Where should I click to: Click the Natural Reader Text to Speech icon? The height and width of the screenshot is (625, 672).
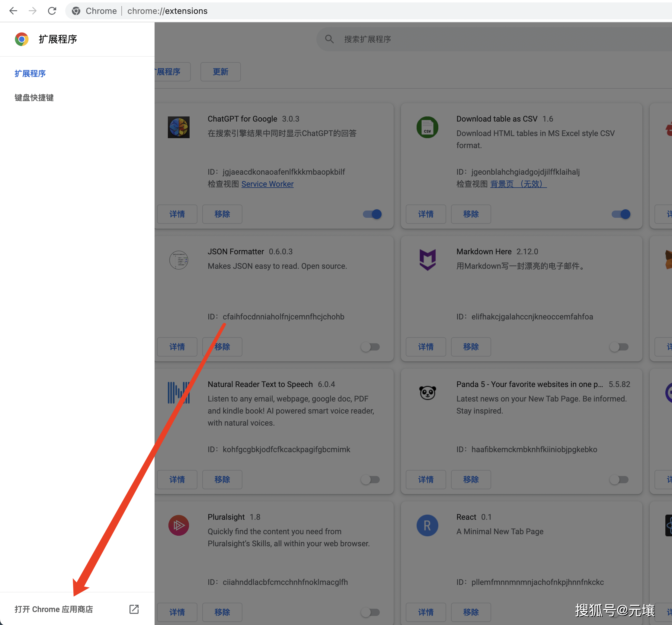178,392
